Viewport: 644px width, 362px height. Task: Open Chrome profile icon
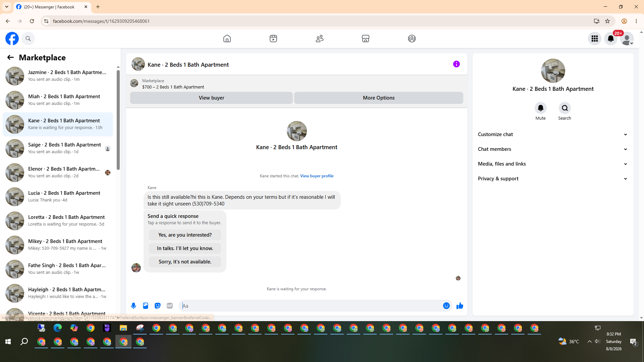point(624,21)
